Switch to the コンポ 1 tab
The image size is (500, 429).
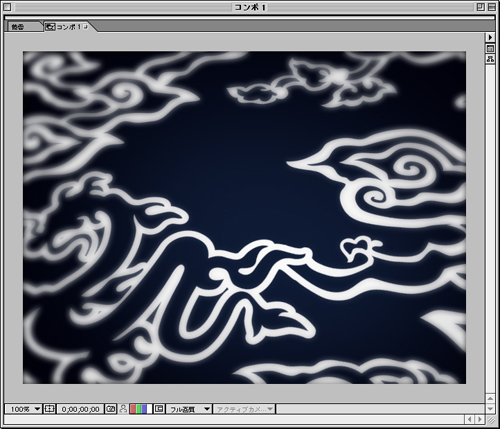(68, 27)
